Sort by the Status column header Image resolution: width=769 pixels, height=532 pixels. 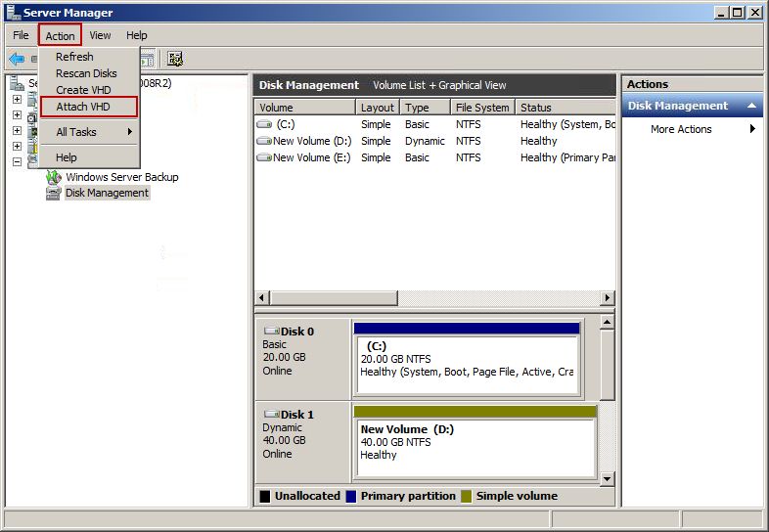point(565,108)
